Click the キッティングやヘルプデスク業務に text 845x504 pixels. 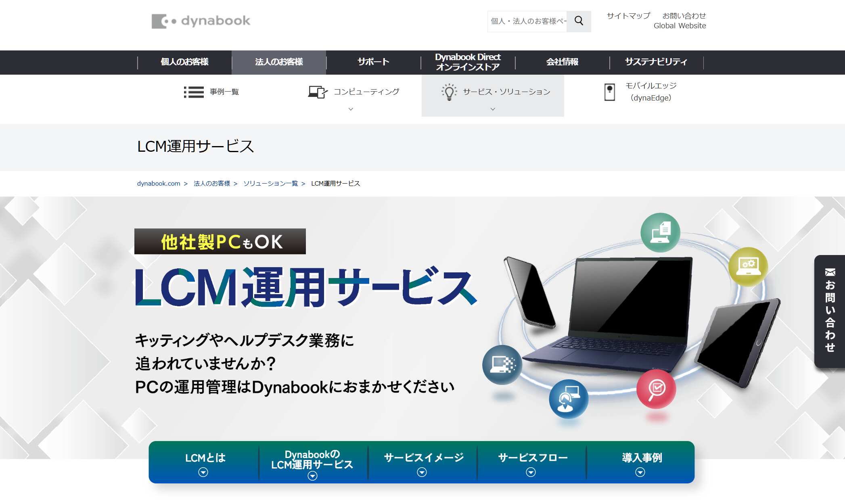(x=244, y=340)
